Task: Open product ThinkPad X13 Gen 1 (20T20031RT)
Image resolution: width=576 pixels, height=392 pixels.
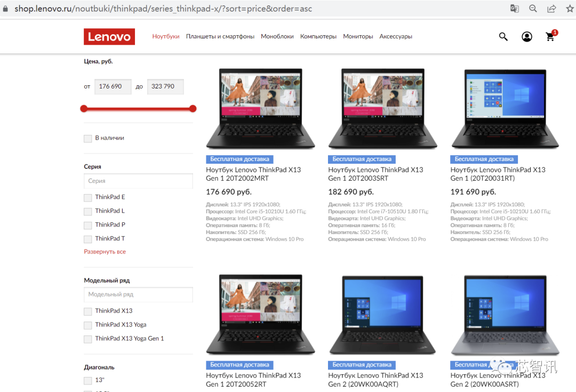Action: [x=498, y=174]
